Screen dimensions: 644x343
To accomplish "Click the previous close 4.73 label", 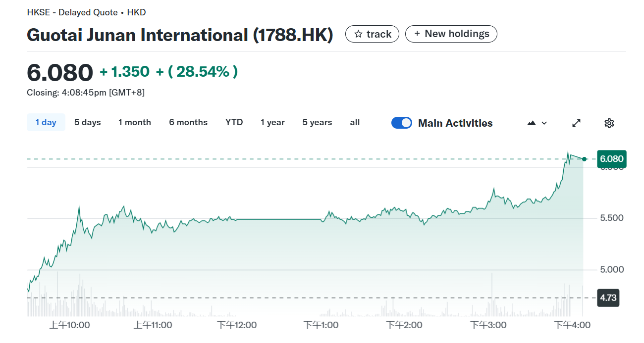I will (608, 297).
